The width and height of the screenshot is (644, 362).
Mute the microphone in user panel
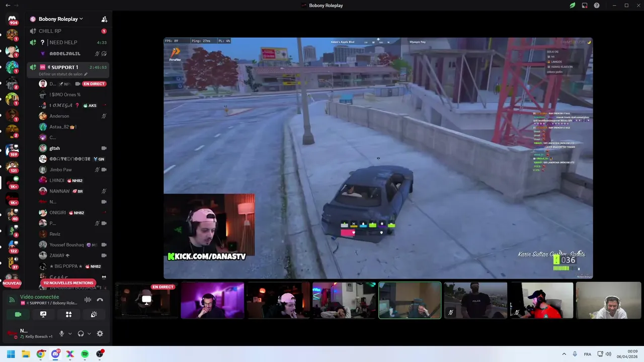[x=62, y=333]
